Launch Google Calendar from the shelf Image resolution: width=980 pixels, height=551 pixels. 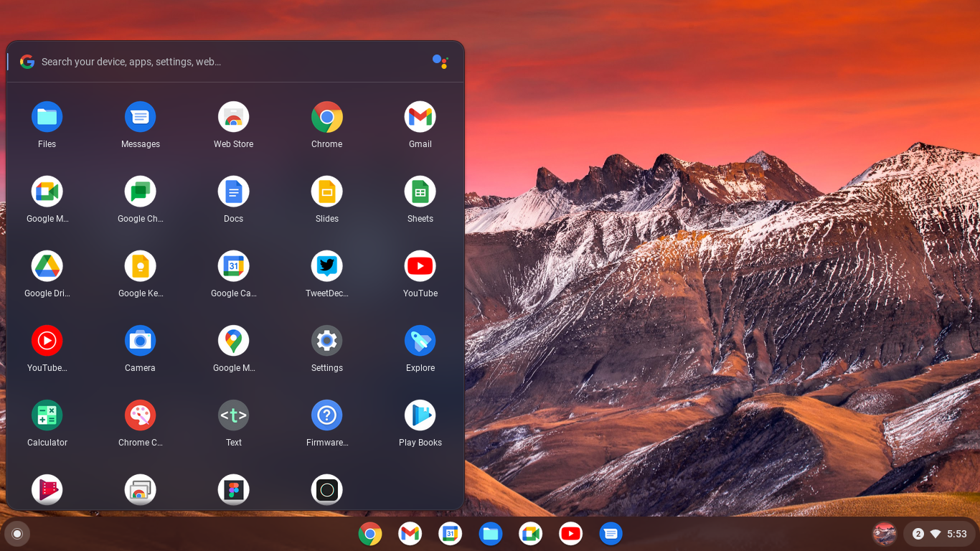pyautogui.click(x=450, y=534)
